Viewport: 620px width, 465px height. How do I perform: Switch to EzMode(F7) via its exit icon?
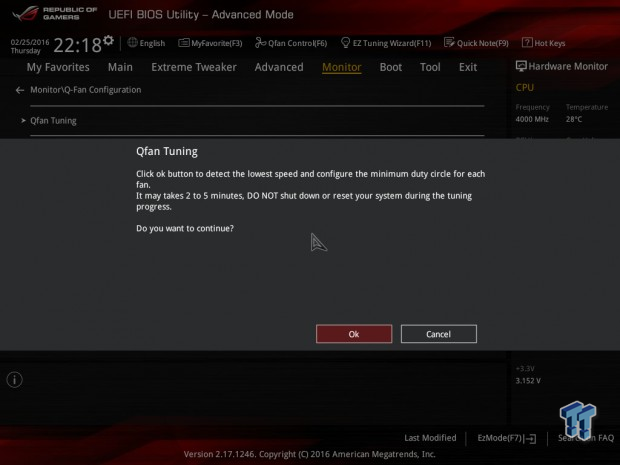point(531,439)
